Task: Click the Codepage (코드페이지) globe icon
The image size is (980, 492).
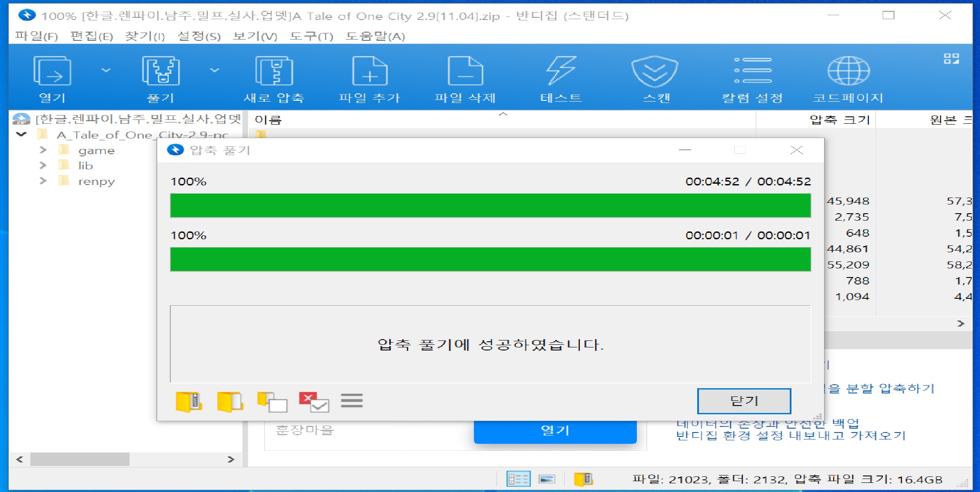Action: tap(848, 72)
